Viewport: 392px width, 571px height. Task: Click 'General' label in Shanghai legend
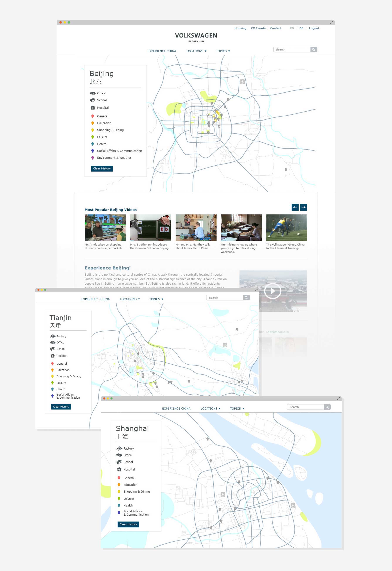pos(129,478)
